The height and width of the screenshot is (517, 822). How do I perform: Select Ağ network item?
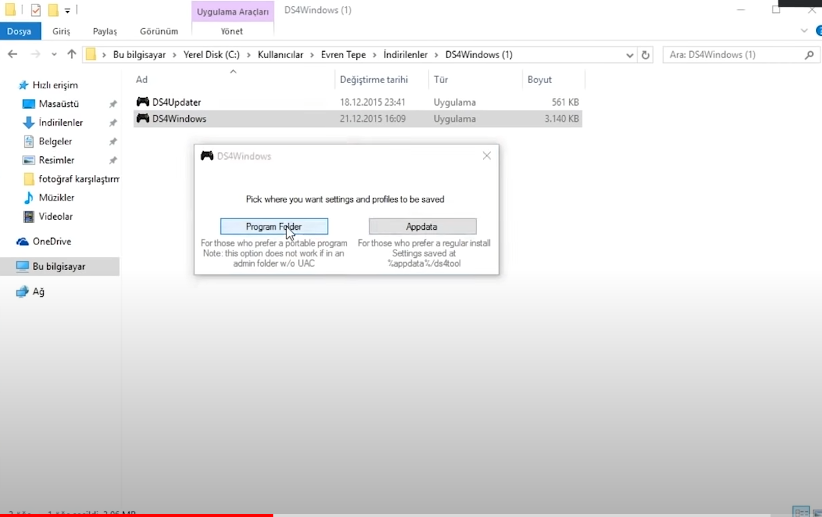point(38,292)
